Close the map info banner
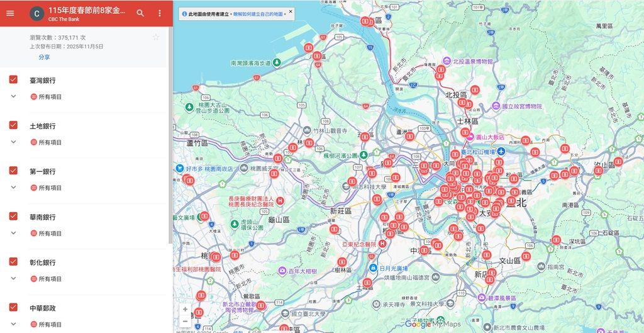644x333 pixels. [291, 11]
